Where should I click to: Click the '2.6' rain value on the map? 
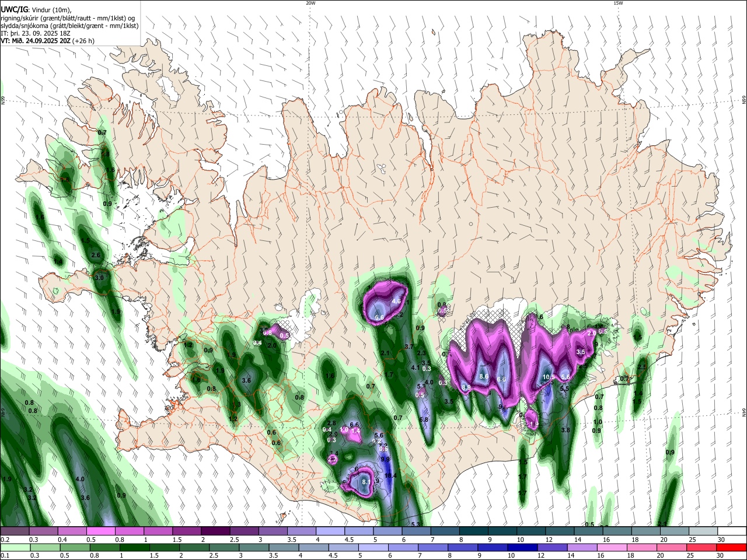96,256
